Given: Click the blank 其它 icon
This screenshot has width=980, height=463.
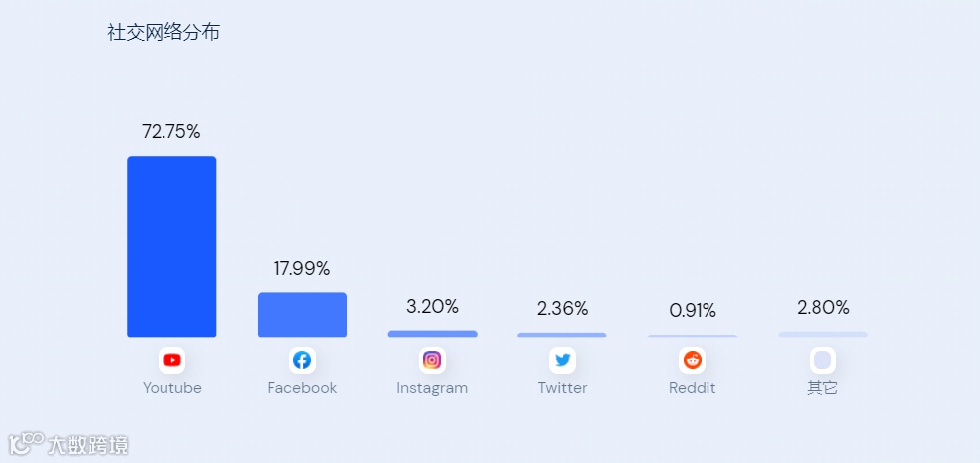Looking at the screenshot, I should coord(822,360).
